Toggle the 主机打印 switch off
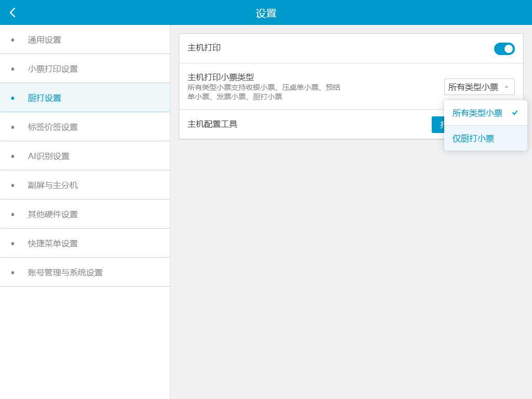This screenshot has width=532, height=399. click(x=504, y=49)
